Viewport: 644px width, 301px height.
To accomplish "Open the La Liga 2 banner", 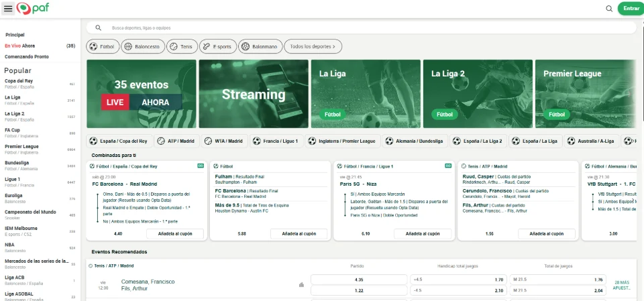I will pyautogui.click(x=478, y=94).
